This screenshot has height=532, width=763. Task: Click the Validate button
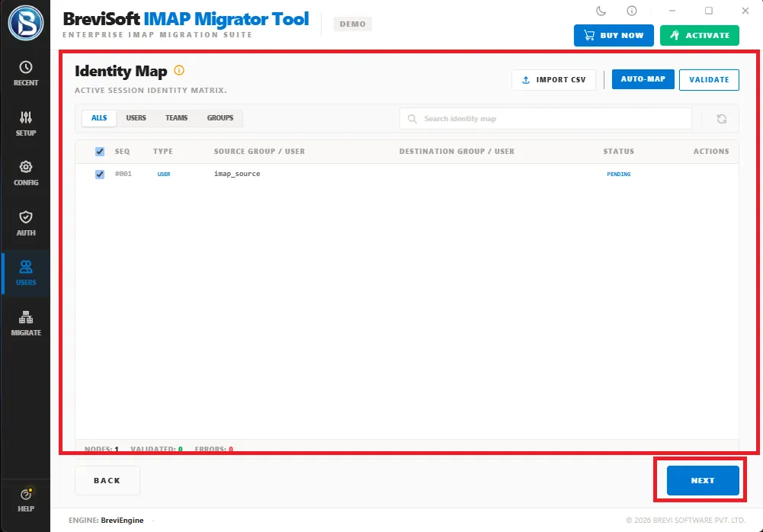point(709,80)
